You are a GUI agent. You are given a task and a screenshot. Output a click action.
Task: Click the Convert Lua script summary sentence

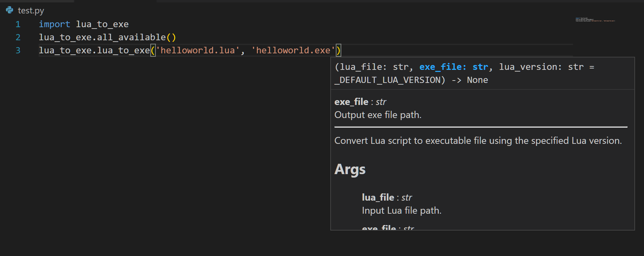[x=478, y=141]
